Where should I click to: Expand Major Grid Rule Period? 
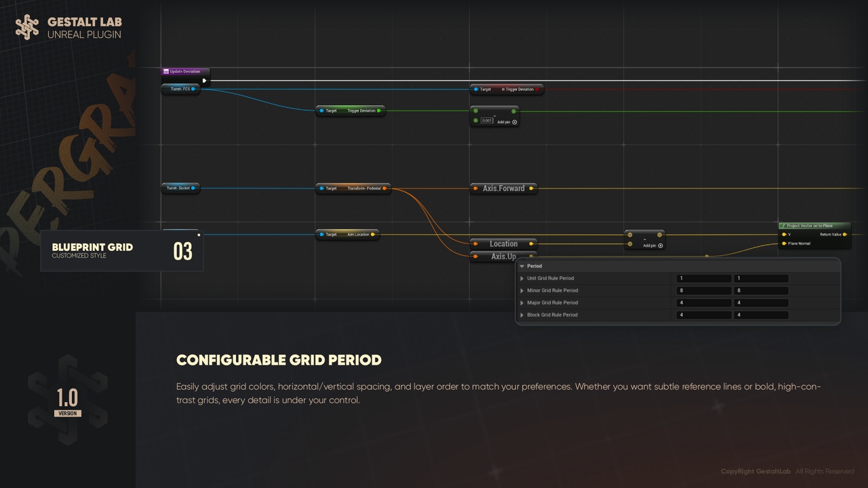click(521, 303)
